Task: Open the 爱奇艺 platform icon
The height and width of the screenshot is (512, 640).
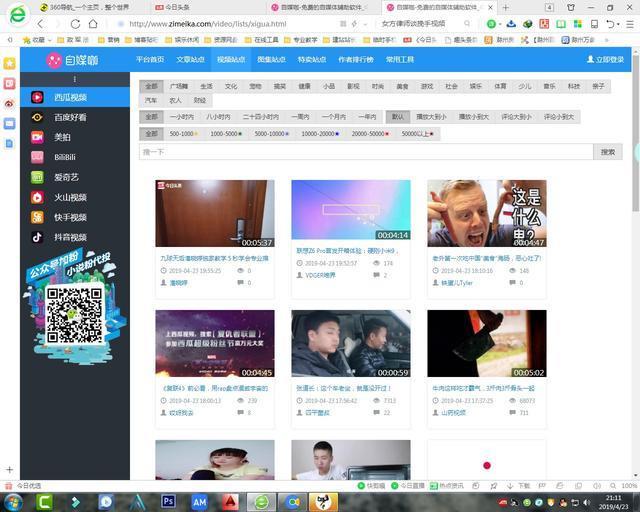Action: click(x=37, y=177)
